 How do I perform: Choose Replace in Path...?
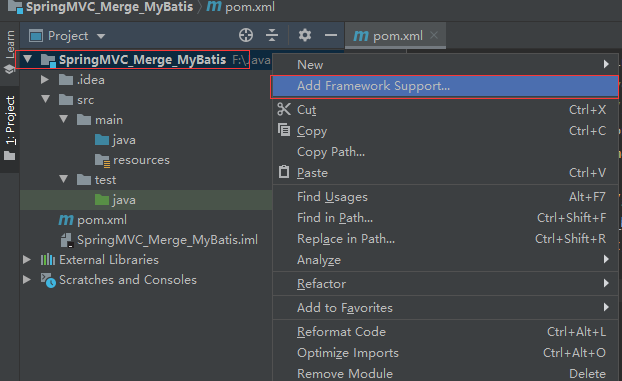[445, 239]
